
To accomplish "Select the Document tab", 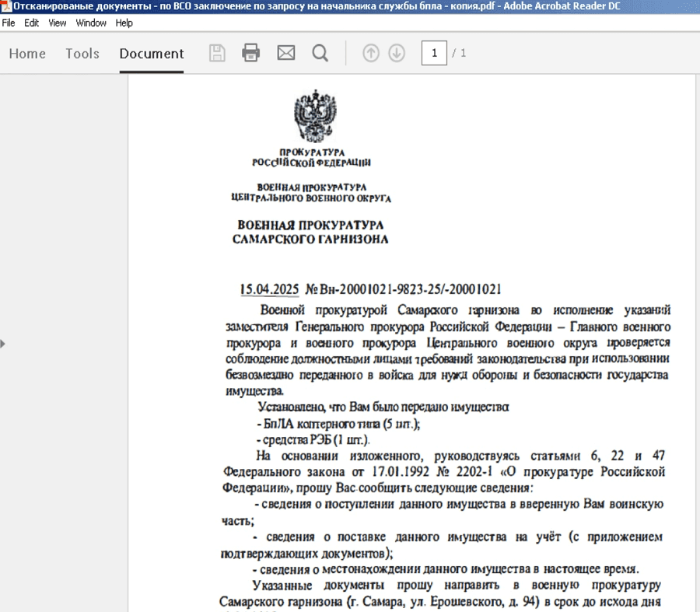I will (152, 54).
